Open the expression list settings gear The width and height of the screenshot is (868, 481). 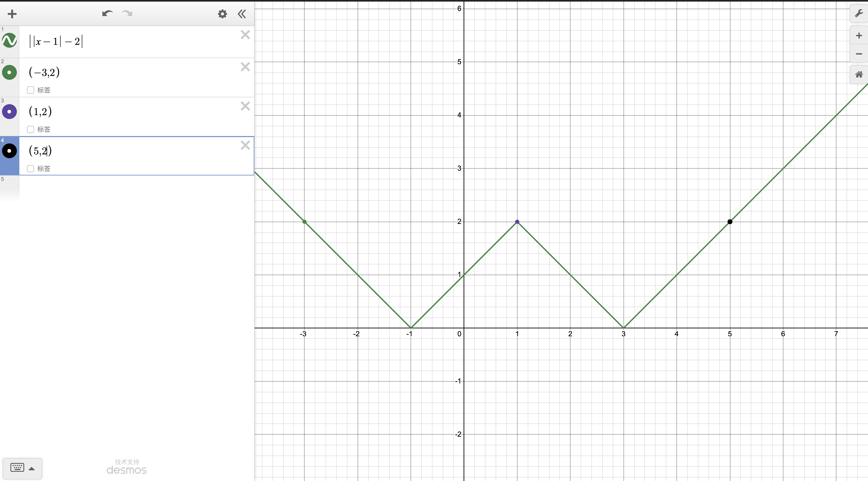222,14
